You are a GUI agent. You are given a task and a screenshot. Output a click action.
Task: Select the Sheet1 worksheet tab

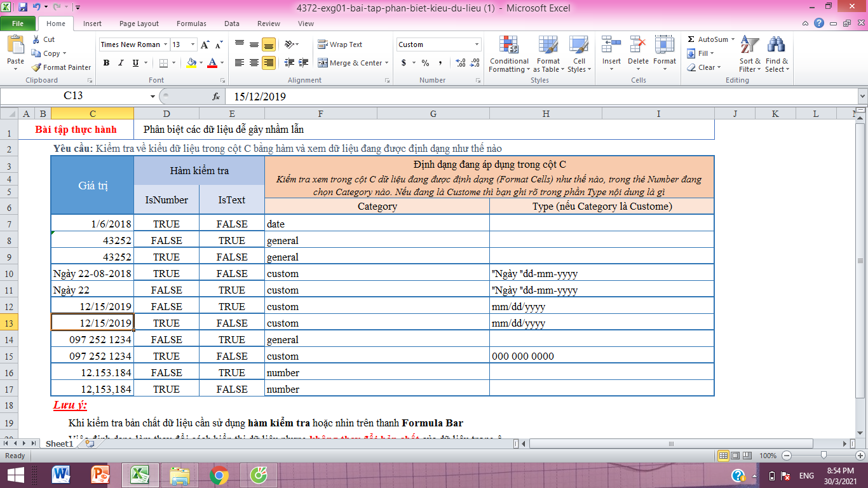coord(59,444)
